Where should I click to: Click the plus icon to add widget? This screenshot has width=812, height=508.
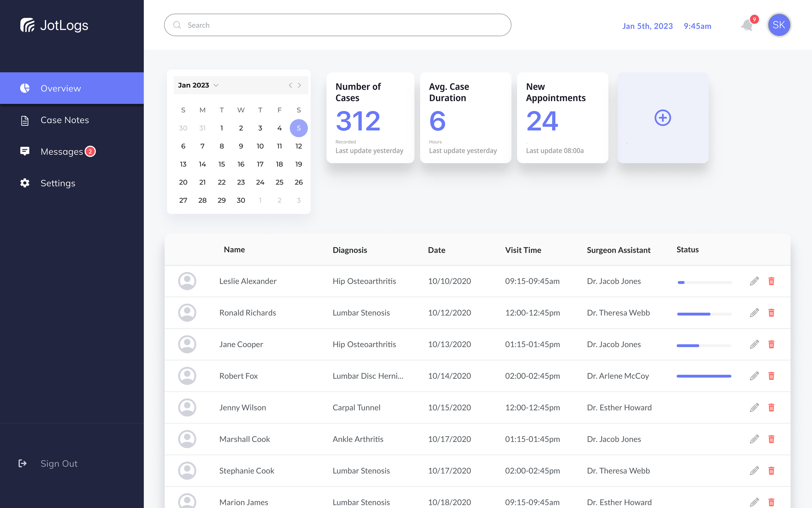click(662, 118)
